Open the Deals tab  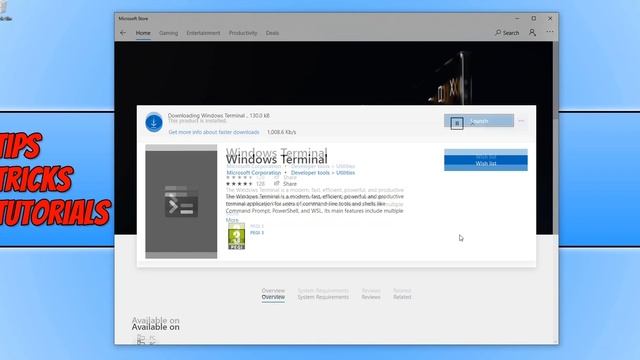(x=272, y=33)
